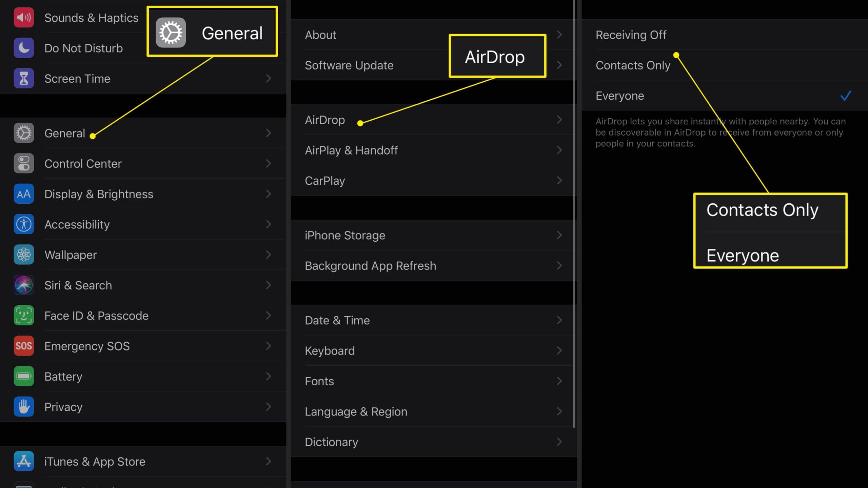Tap the Privacy hand icon
868x488 pixels.
[x=24, y=407]
